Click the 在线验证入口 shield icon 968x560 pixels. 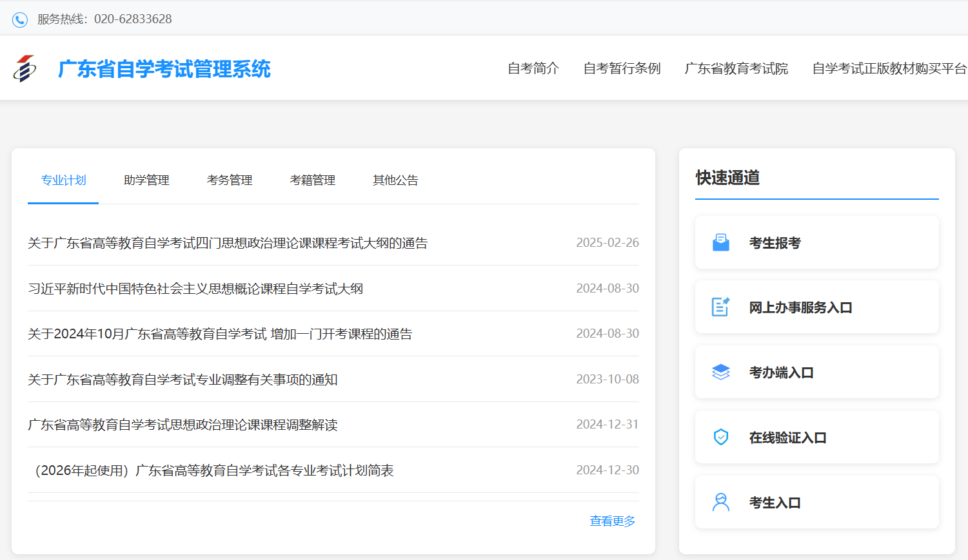[x=722, y=437]
